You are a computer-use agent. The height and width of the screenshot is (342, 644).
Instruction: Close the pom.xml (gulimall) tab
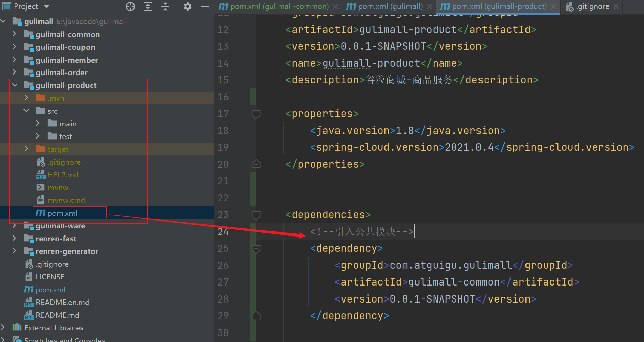pos(430,6)
